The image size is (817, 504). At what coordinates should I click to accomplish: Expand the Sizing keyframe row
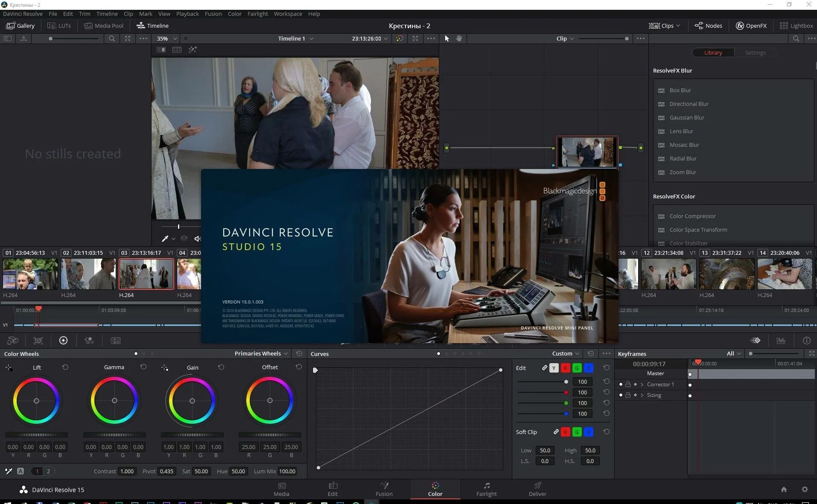coord(642,395)
